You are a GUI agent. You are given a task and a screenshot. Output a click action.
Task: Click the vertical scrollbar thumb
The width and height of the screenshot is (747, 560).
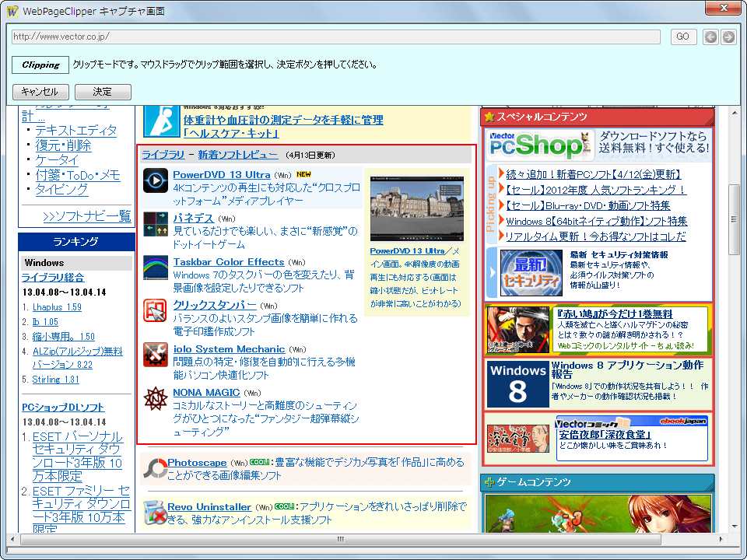coord(734,219)
